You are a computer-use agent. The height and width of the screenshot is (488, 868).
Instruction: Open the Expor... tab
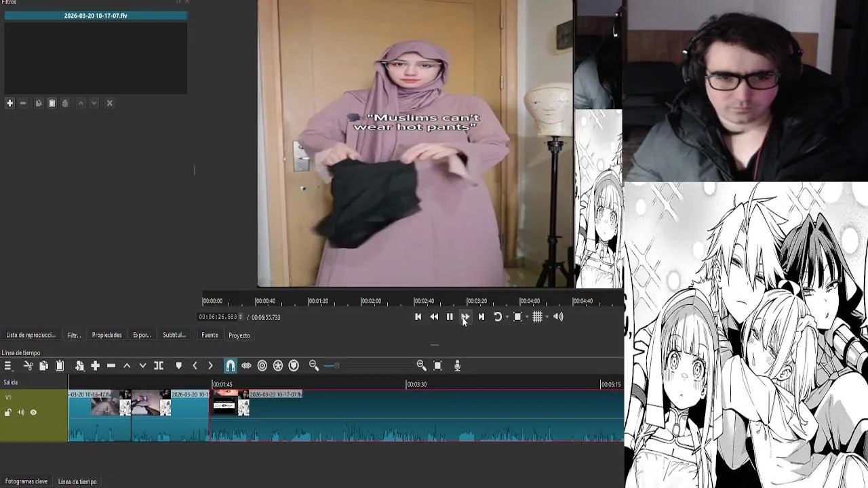point(142,335)
